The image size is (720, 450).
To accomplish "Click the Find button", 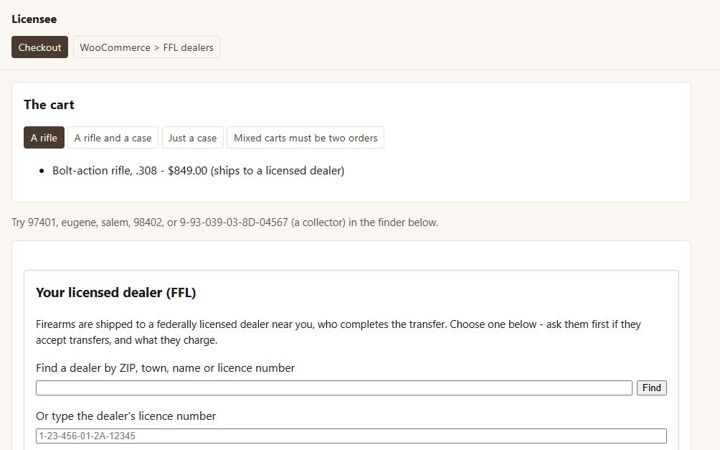I will tap(652, 388).
